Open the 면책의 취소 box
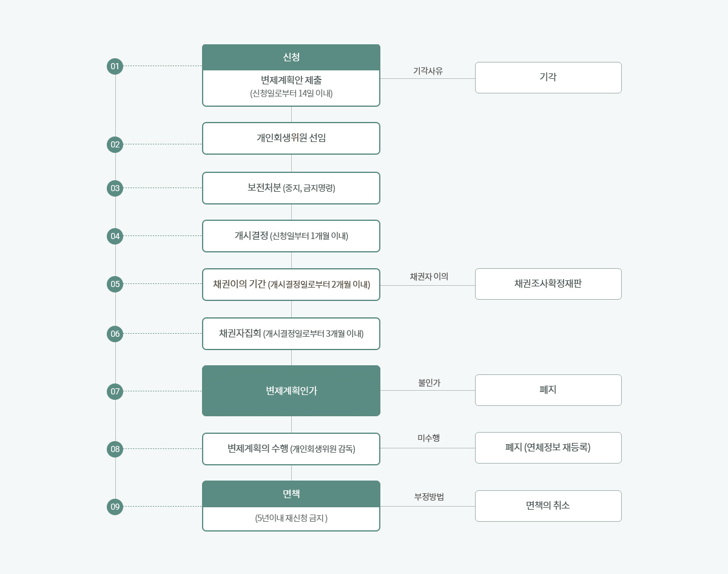The width and height of the screenshot is (728, 574). pos(548,506)
